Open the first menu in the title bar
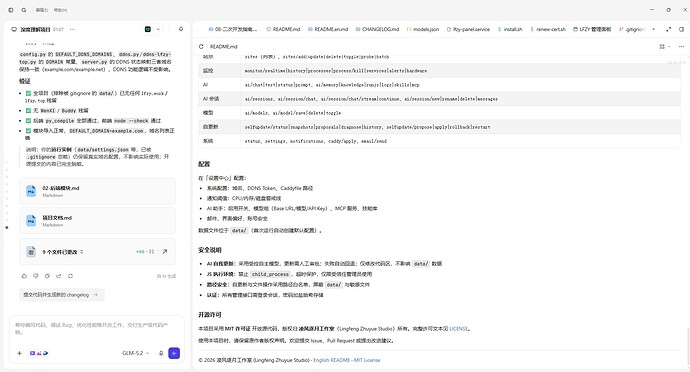This screenshot has width=690, height=372. tap(42, 10)
